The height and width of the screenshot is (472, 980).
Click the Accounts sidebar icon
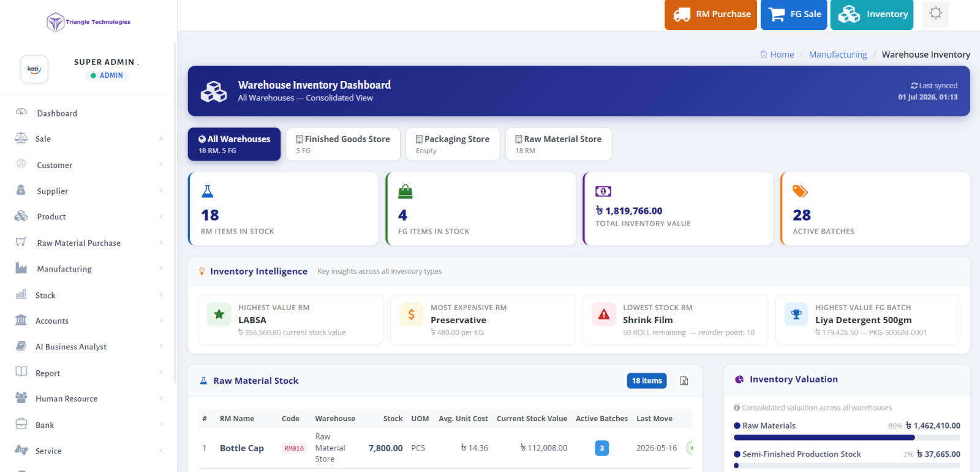(x=21, y=320)
